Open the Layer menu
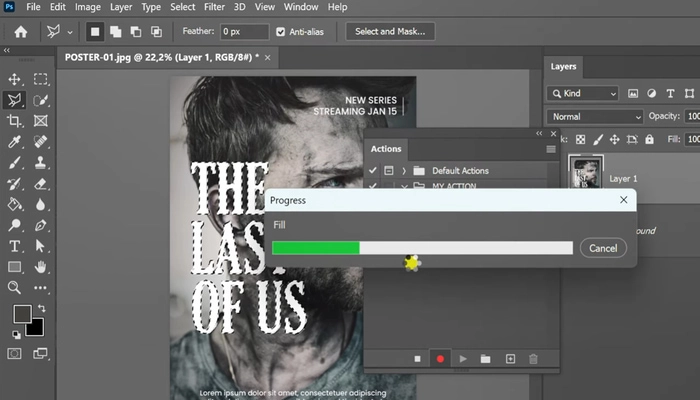 (x=121, y=7)
